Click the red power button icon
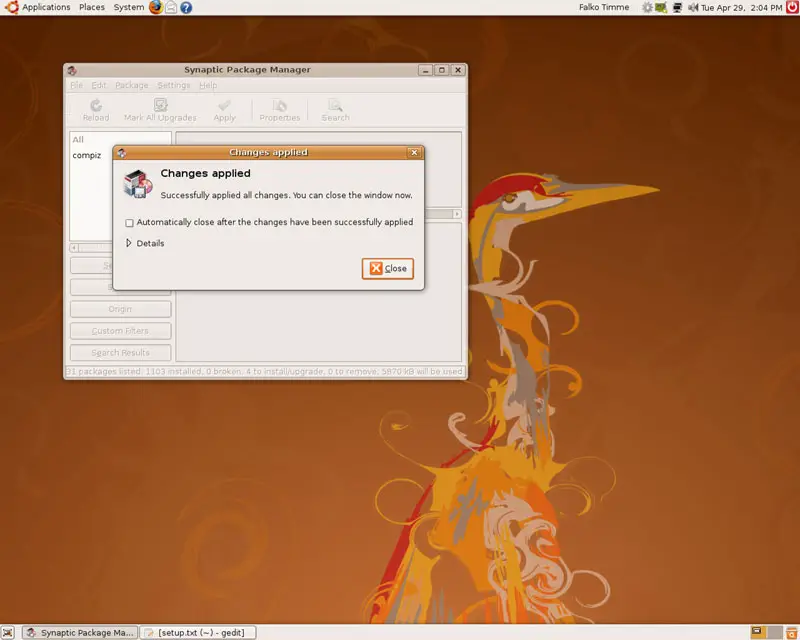This screenshot has height=640, width=800. [x=791, y=7]
